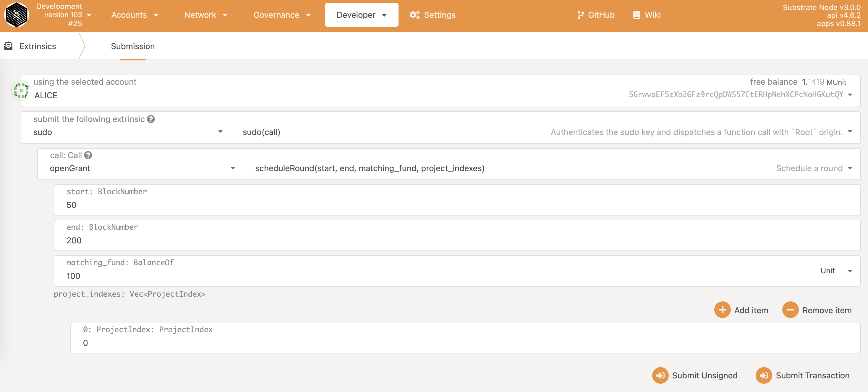
Task: Expand the openGrant pallet dropdown
Action: coord(232,168)
